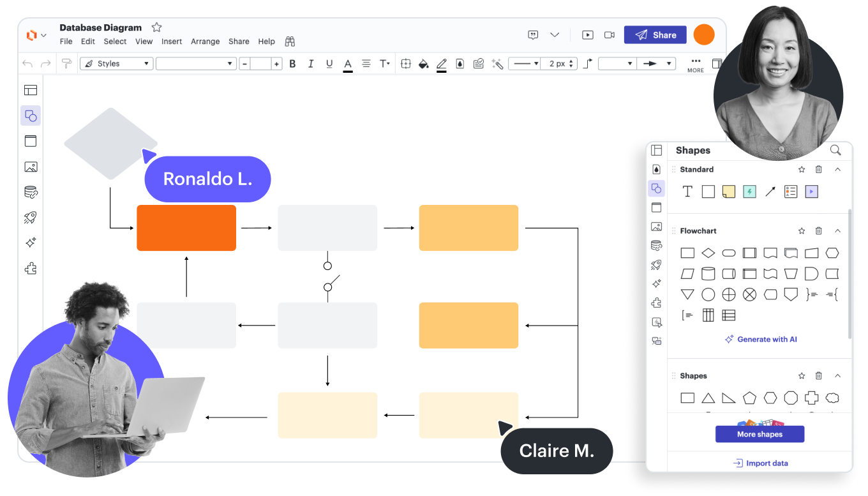Open the Styles dropdown
This screenshot has height=496, width=868.
click(116, 64)
